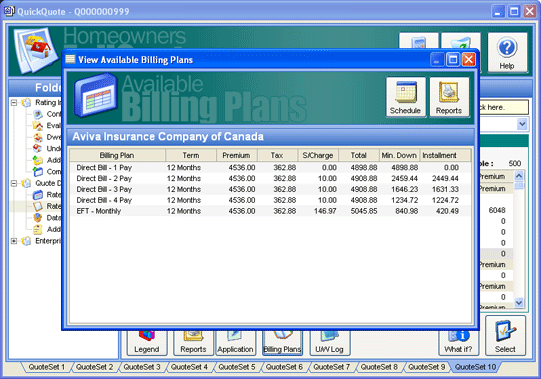The height and width of the screenshot is (379, 541).
Task: Switch to the QuoteSet 1 tab
Action: click(47, 367)
